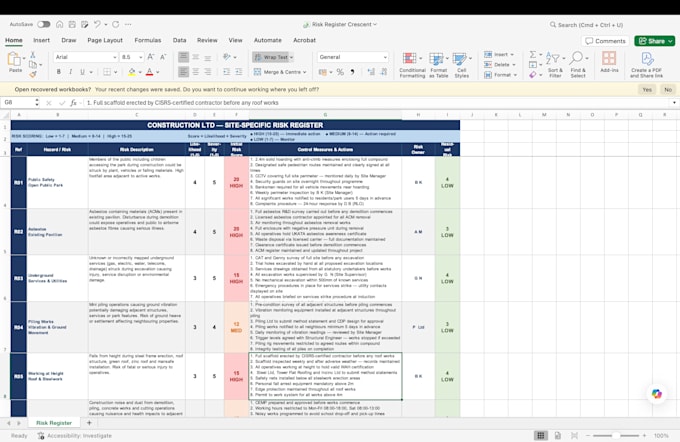Viewport: 680px width, 442px height.
Task: Open the font size 8.5 dropdown
Action: (x=141, y=57)
